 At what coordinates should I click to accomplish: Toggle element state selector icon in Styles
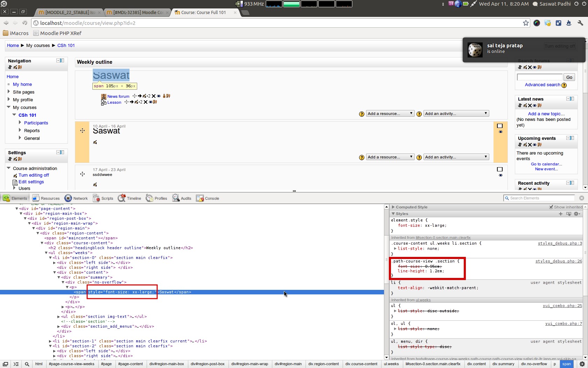coord(568,214)
